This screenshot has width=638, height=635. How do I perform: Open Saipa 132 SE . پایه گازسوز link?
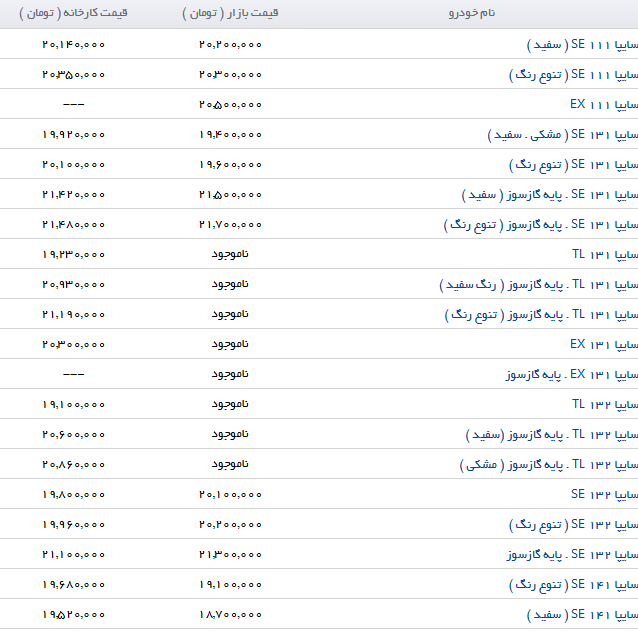click(x=572, y=554)
